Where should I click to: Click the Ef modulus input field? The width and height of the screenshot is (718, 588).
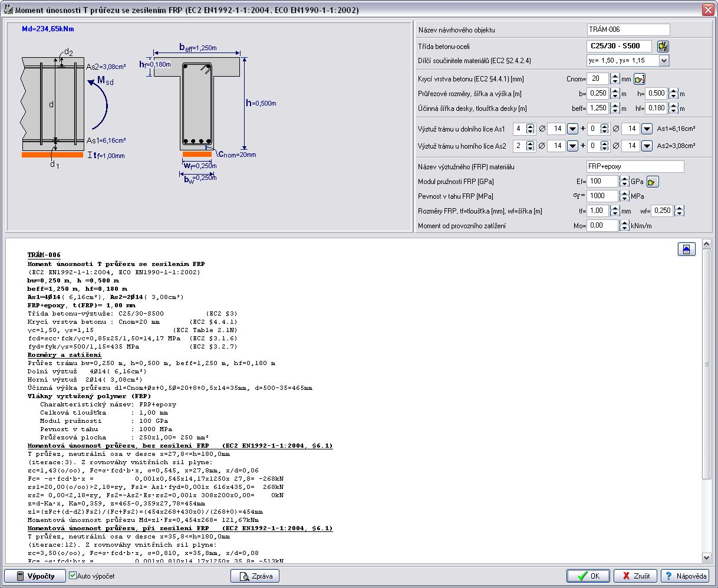click(602, 182)
